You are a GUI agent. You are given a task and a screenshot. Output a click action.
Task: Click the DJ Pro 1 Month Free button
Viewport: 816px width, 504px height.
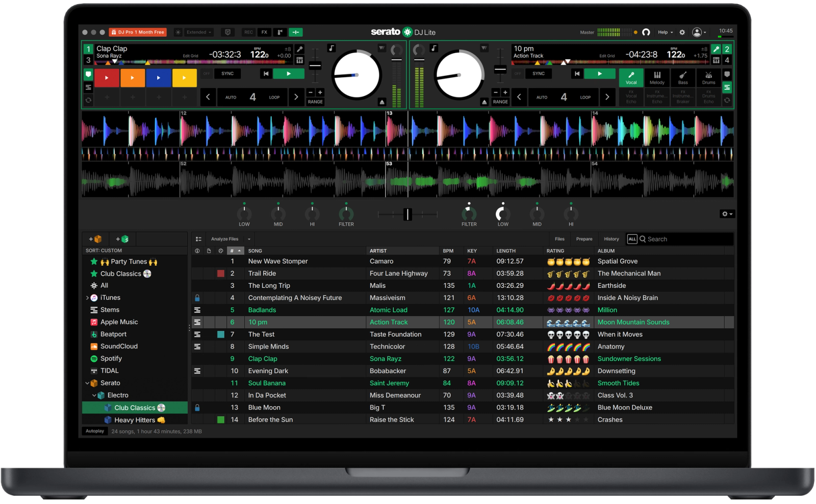(138, 32)
